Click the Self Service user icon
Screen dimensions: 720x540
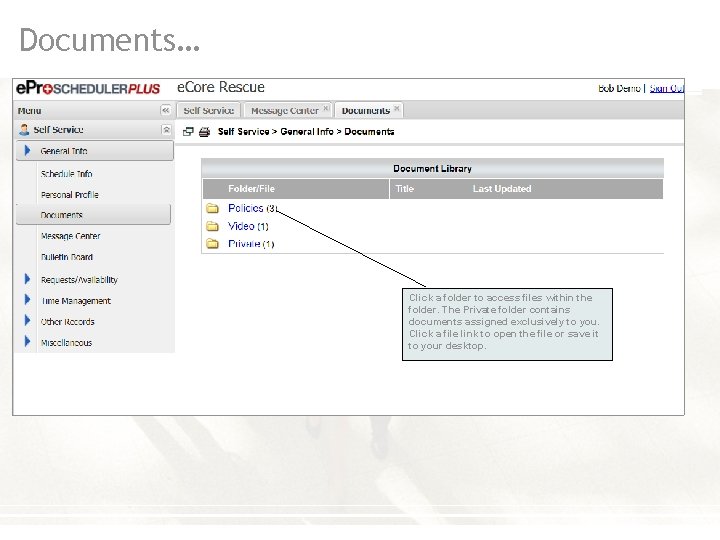click(x=24, y=129)
